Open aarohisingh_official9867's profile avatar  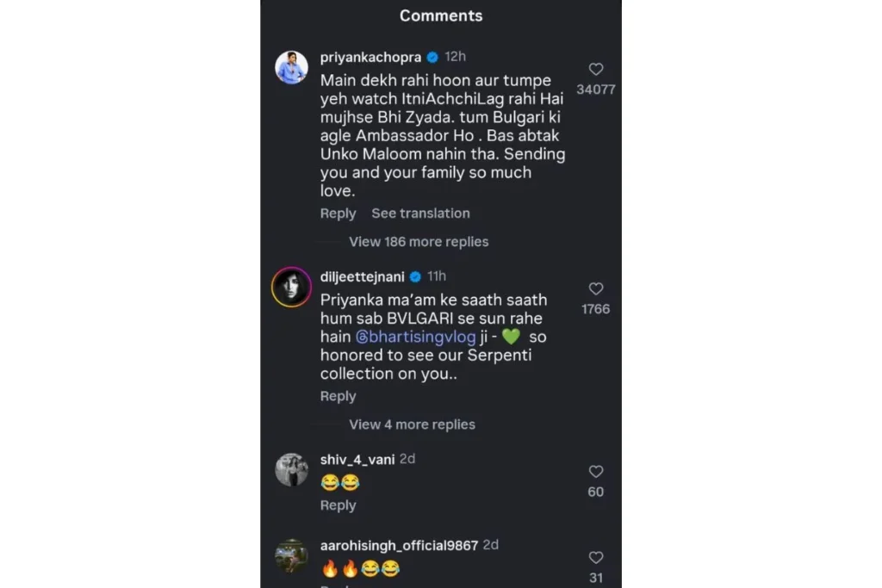291,555
